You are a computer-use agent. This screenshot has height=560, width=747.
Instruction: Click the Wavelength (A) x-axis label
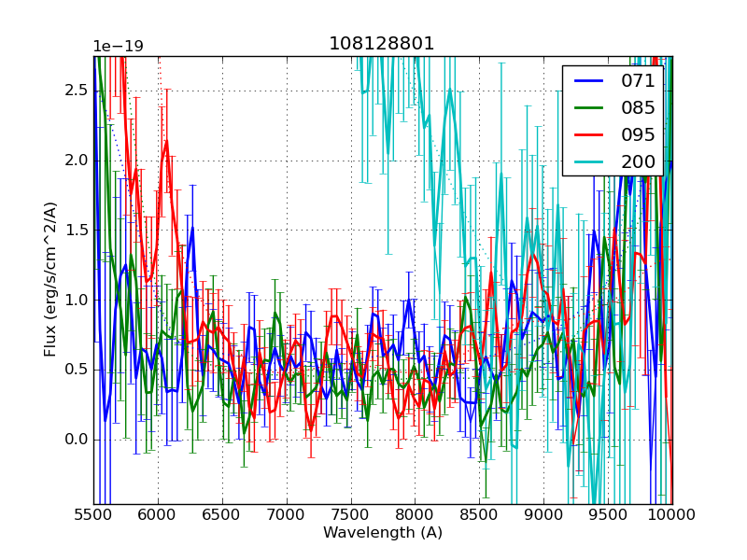click(383, 533)
